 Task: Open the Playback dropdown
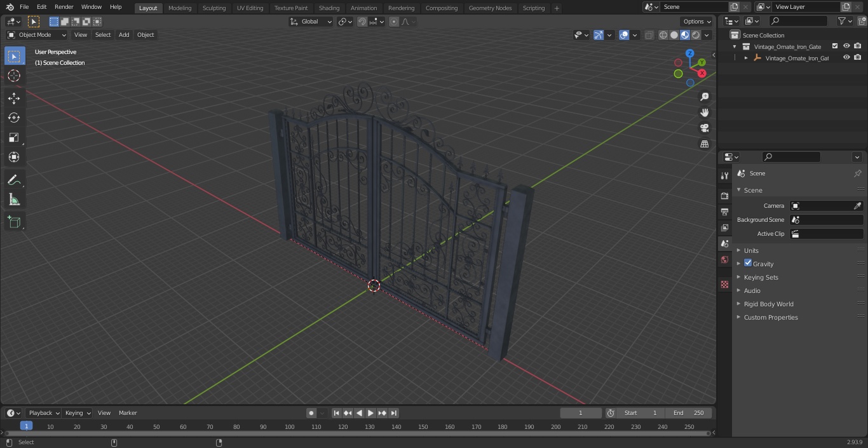pos(44,413)
